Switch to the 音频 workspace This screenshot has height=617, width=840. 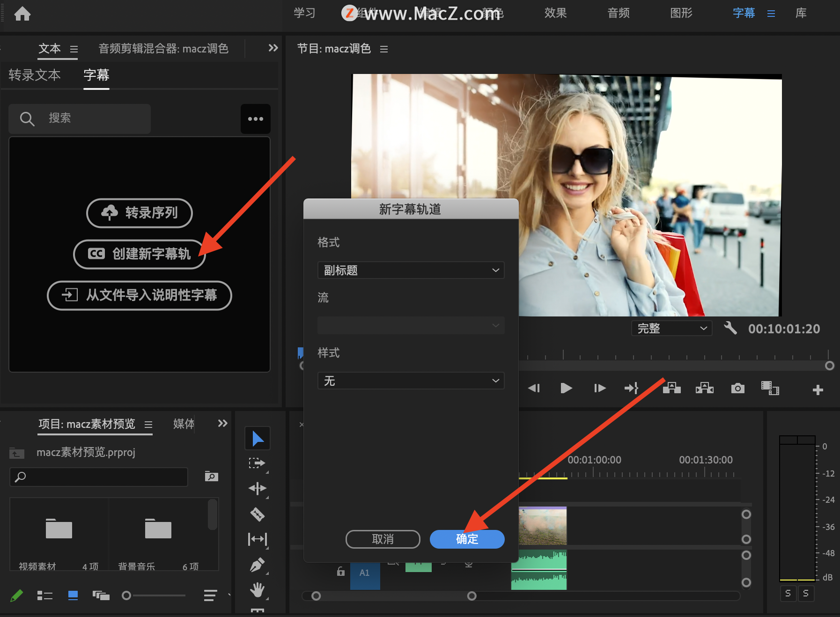pos(619,13)
